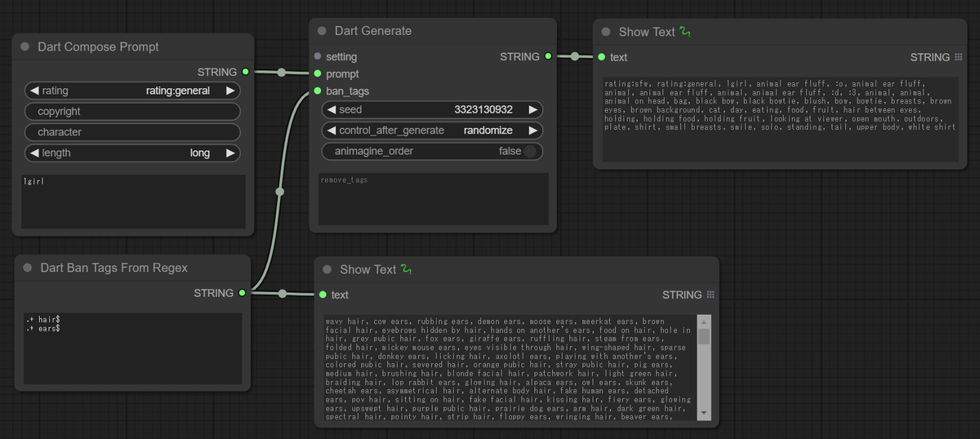Click the green squiggle icon on the top Show Text title

point(685,32)
